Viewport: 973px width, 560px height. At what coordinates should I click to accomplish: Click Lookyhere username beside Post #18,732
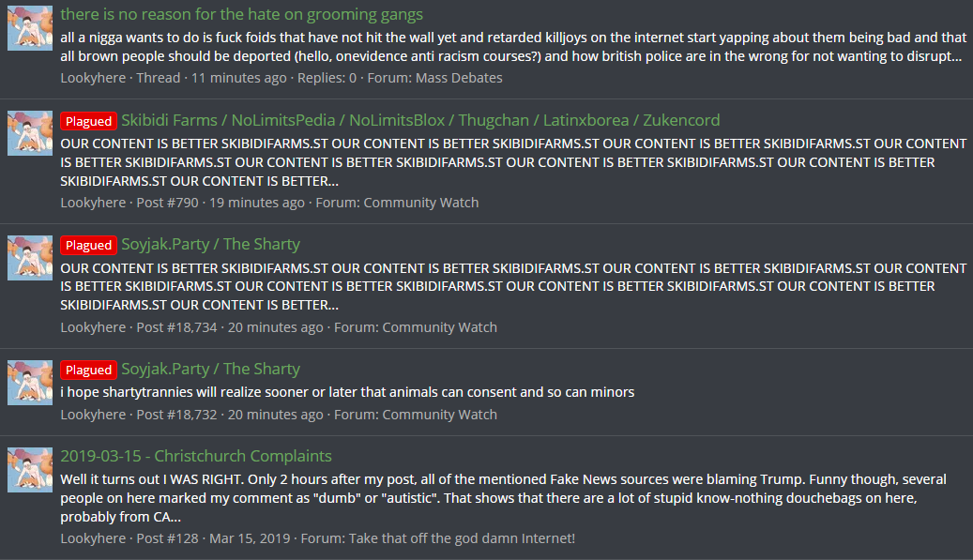point(93,415)
